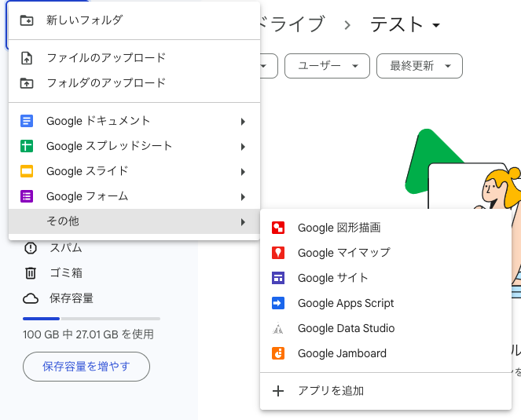Select Google スプレッドシート menu item
This screenshot has height=420, width=521.
(134, 146)
